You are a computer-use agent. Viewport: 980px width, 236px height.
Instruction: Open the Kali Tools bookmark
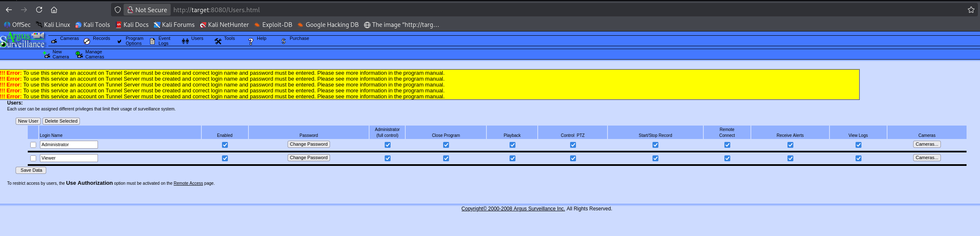92,25
